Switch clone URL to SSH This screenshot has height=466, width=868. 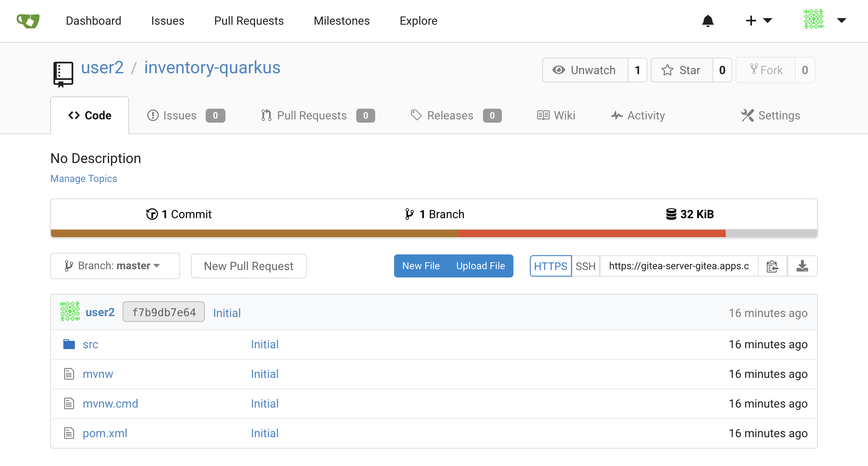click(585, 266)
